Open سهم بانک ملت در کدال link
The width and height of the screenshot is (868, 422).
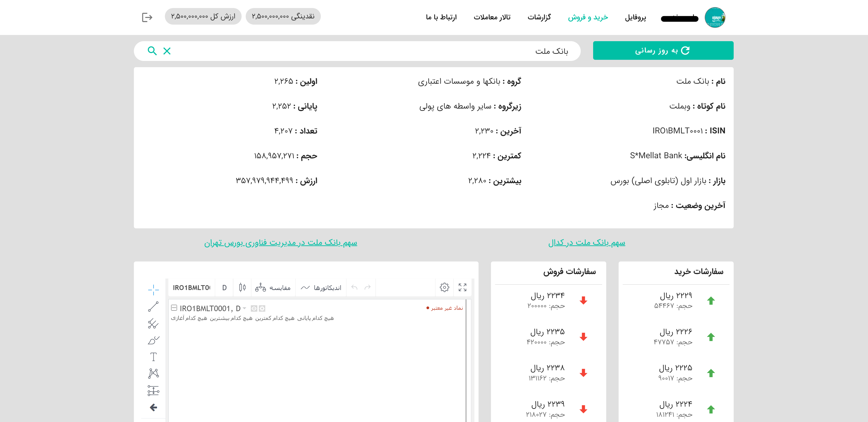pyautogui.click(x=587, y=243)
